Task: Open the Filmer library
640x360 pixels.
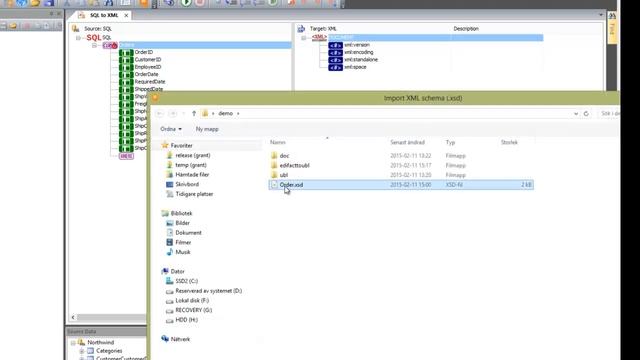Action: 183,242
